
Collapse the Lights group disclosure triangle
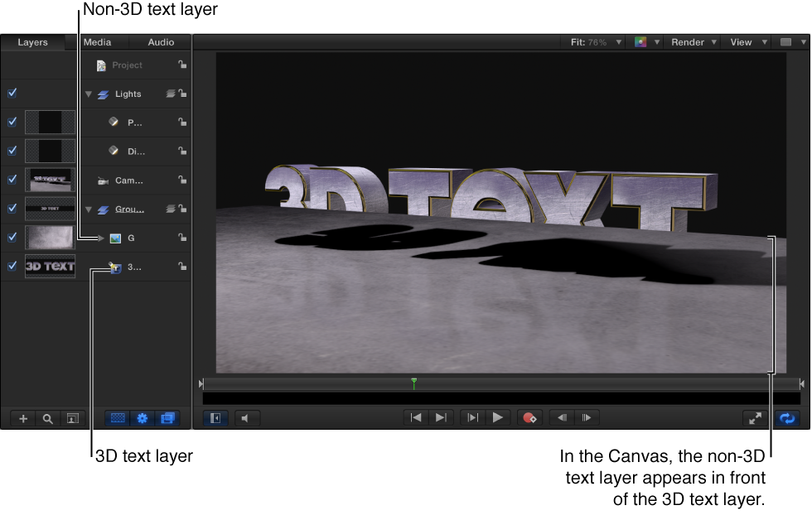click(x=88, y=94)
